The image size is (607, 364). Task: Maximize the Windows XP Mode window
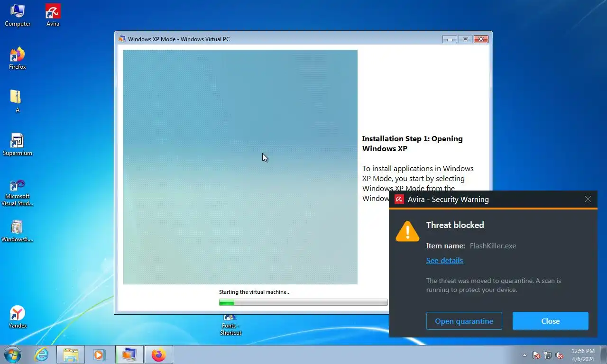465,39
